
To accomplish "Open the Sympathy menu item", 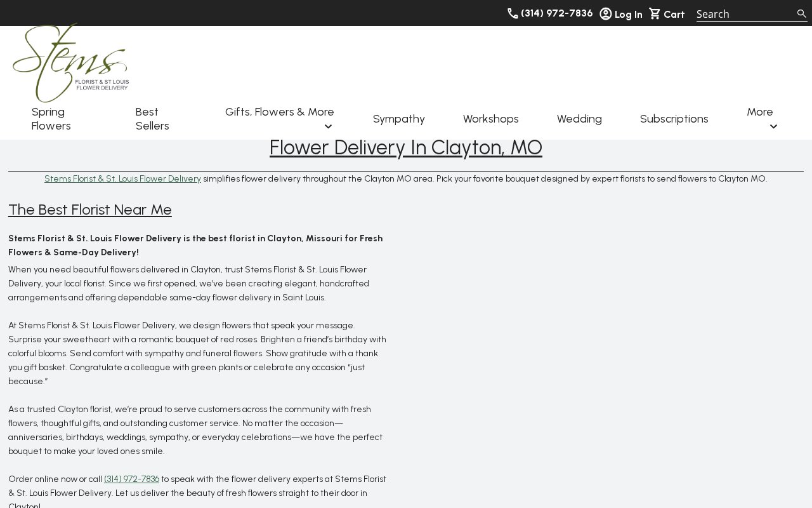I will pos(399,119).
